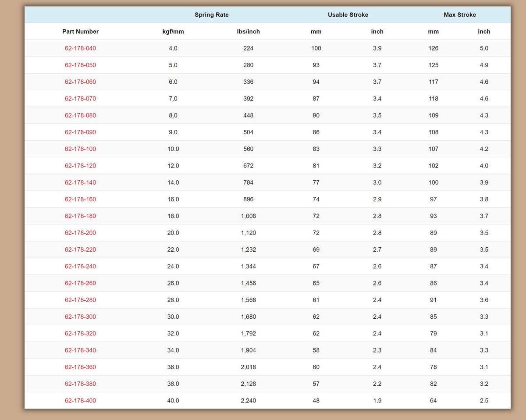
Task: Select part number 62-178-060
Action: [80, 82]
